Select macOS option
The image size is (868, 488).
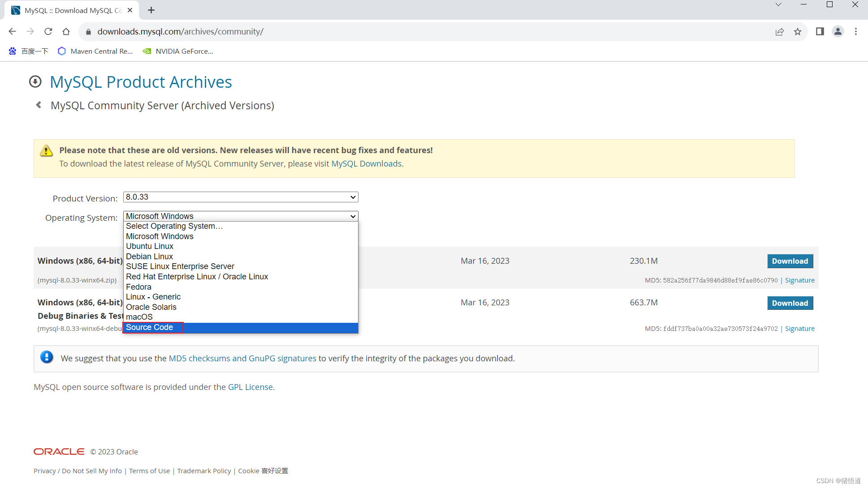coord(241,317)
